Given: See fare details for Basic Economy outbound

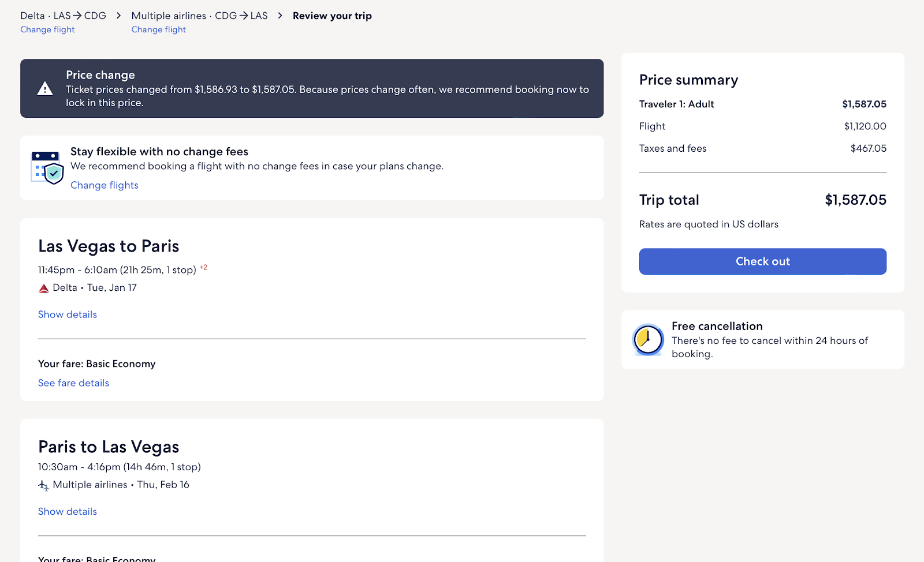Looking at the screenshot, I should click(73, 383).
